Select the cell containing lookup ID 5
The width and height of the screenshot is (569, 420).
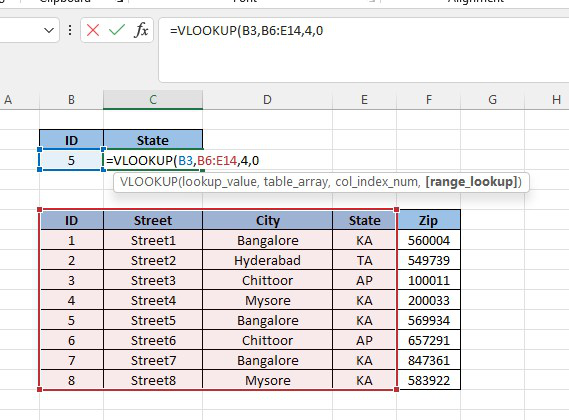tap(71, 160)
